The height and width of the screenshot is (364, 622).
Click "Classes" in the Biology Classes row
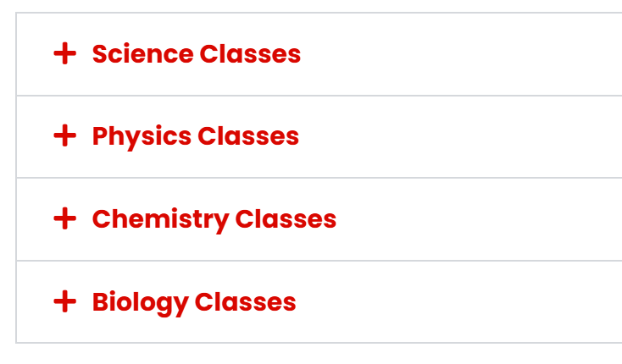click(246, 301)
